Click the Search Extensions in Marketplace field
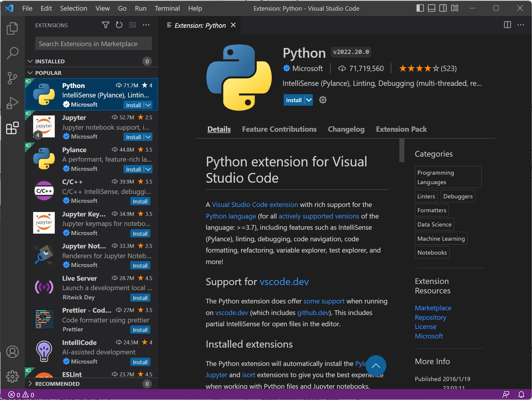The image size is (532, 400). (x=93, y=44)
